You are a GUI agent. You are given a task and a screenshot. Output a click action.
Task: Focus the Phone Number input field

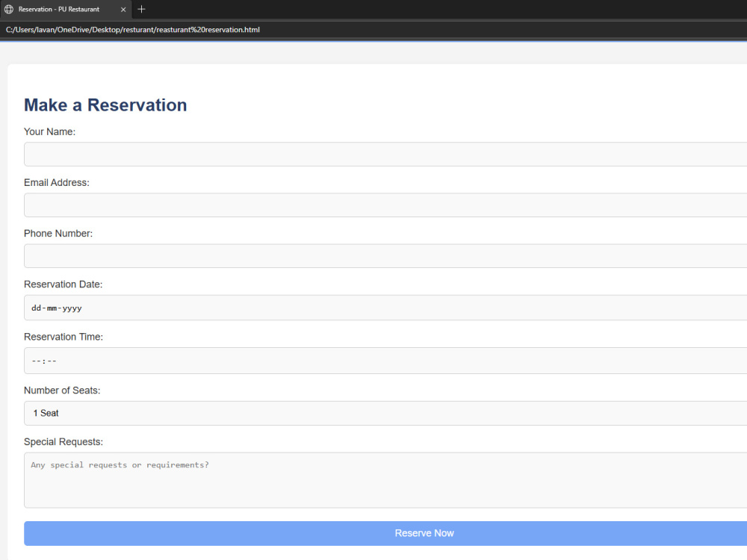pyautogui.click(x=385, y=256)
